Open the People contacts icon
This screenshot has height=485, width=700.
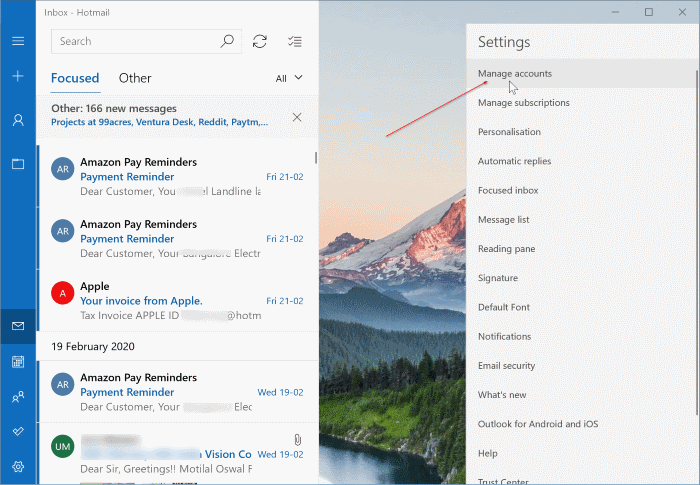(x=18, y=397)
